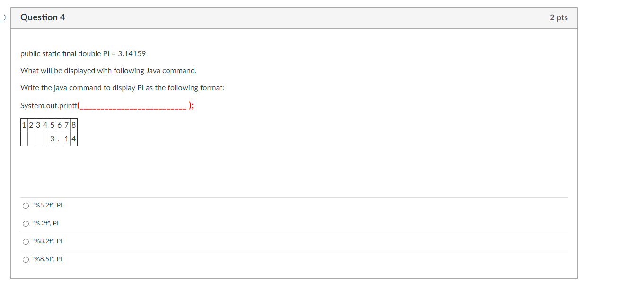Select the "%5.2f", PI radio button
This screenshot has height=284, width=644.
tap(26, 206)
